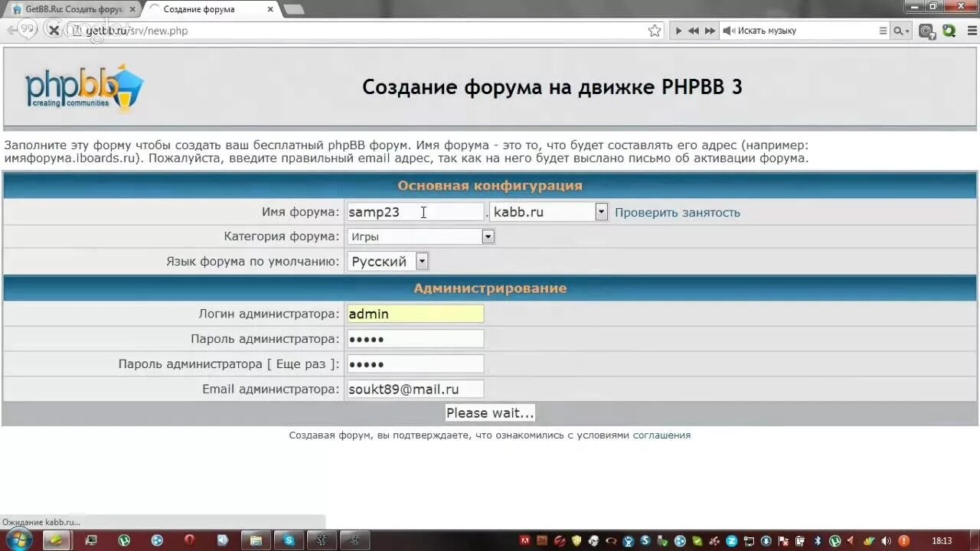
Task: Open the kabb.ru domain dropdown
Action: pos(548,212)
